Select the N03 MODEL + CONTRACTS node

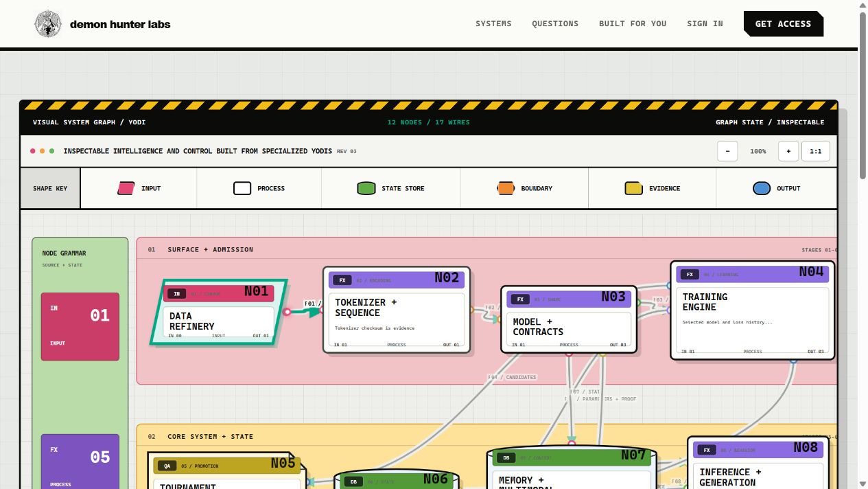tap(569, 319)
